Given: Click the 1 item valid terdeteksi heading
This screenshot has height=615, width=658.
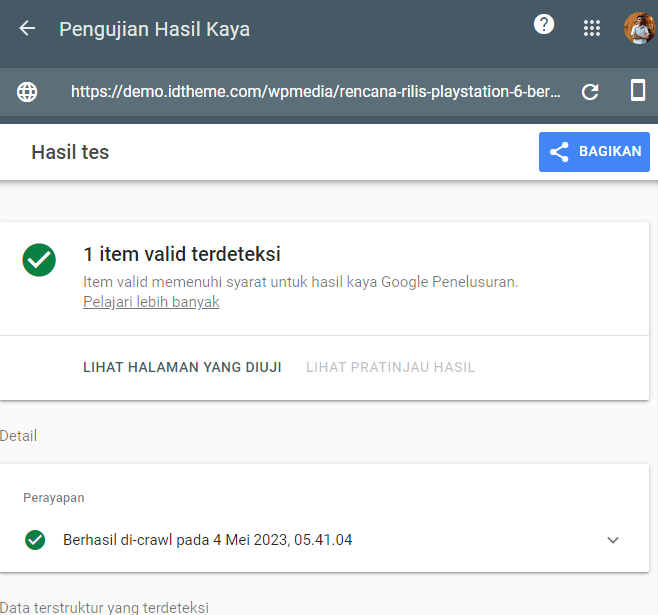Looking at the screenshot, I should (182, 254).
